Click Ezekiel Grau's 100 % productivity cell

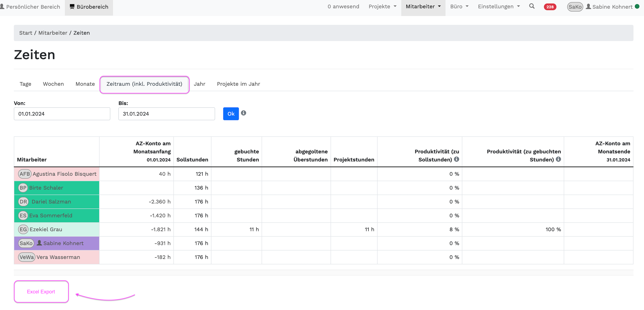coord(513,229)
